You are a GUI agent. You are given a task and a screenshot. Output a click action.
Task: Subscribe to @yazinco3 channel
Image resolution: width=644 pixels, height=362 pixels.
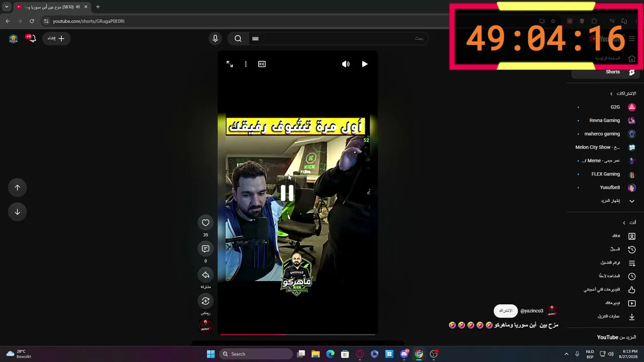(x=506, y=311)
